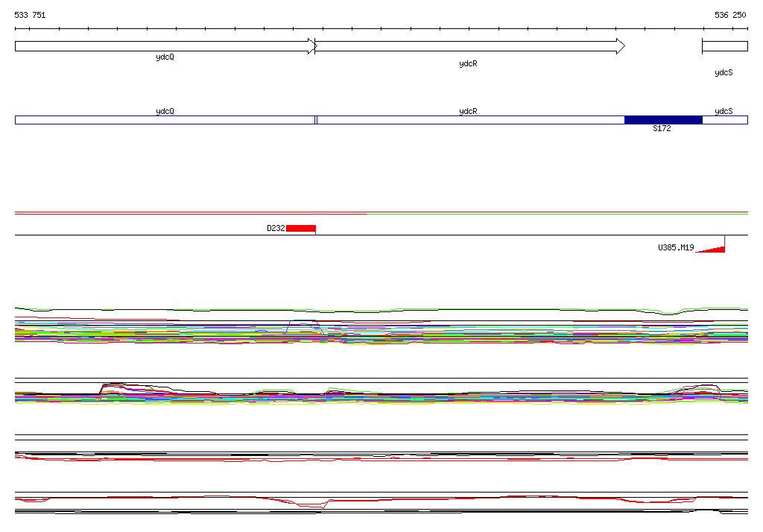Click the start coordinate 533 751

pyautogui.click(x=30, y=15)
